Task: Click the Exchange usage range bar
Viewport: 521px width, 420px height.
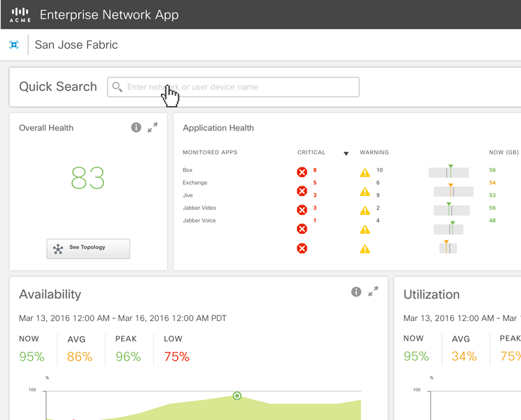Action: pyautogui.click(x=453, y=191)
